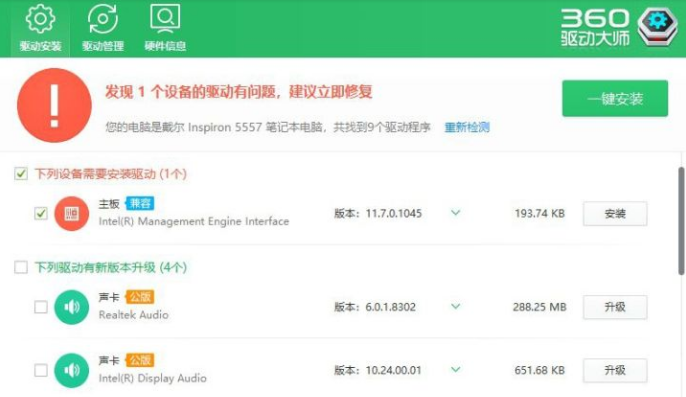Uncheck Intel Management Engine Interface checkbox
The height and width of the screenshot is (397, 686).
[x=41, y=213]
